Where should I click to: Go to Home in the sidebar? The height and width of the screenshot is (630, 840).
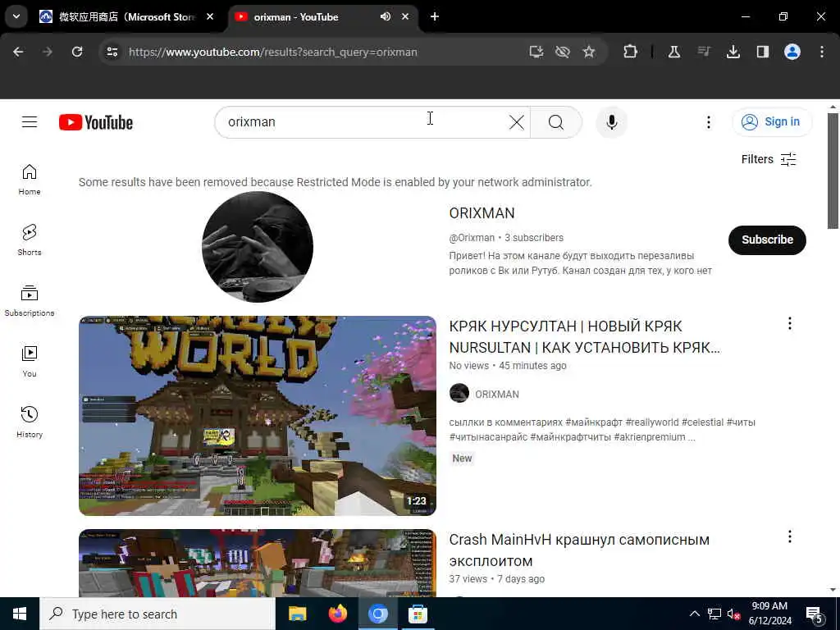click(30, 180)
